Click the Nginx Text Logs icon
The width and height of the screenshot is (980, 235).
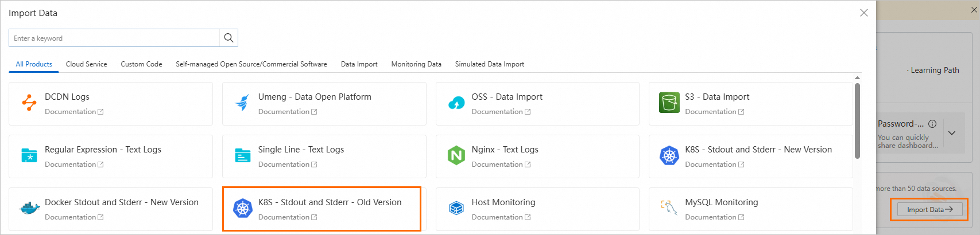[x=456, y=155]
